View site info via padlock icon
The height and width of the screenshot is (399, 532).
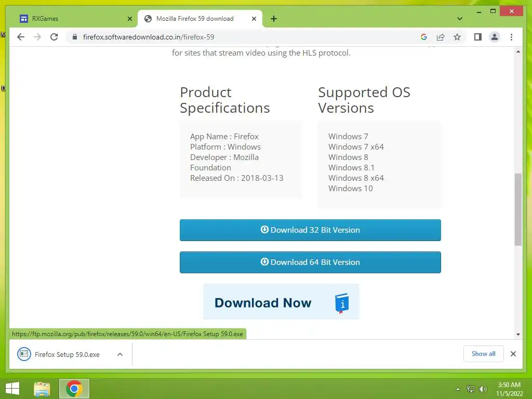coord(75,37)
